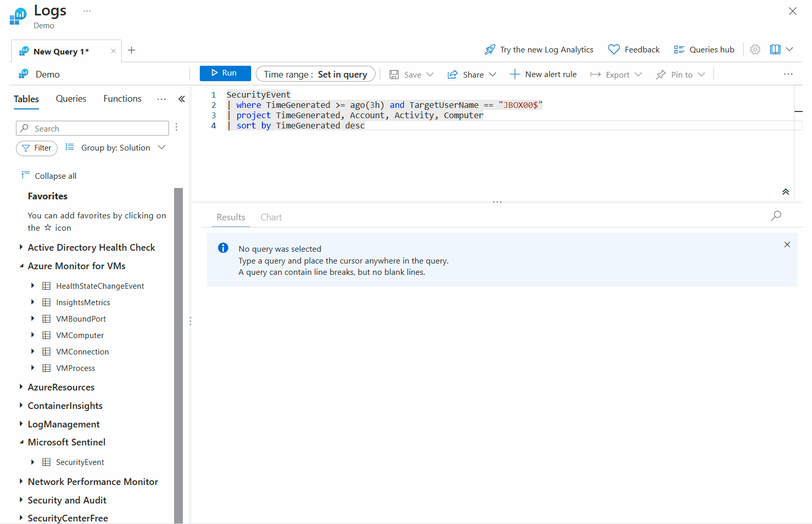Click the table Search field
Viewport: 812px width, 524px height.
(x=92, y=128)
